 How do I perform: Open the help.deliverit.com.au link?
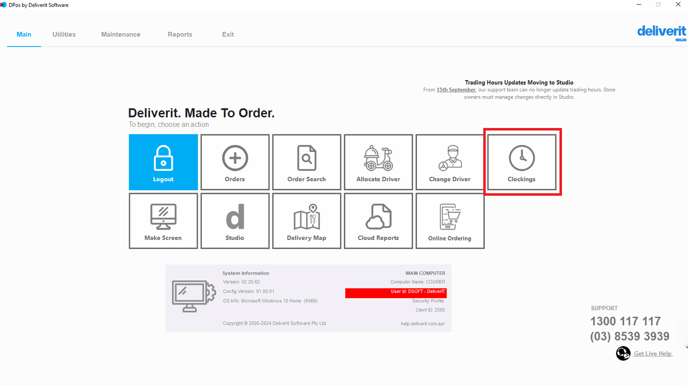423,324
